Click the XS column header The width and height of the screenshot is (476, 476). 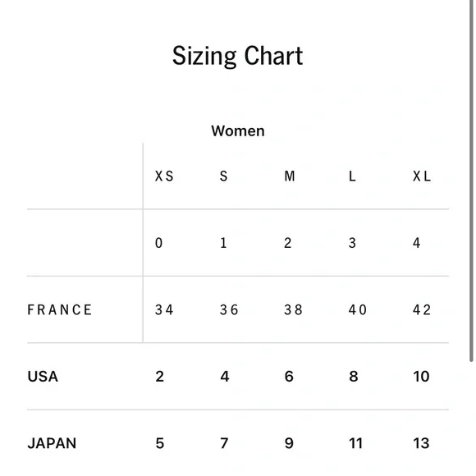coord(164,176)
